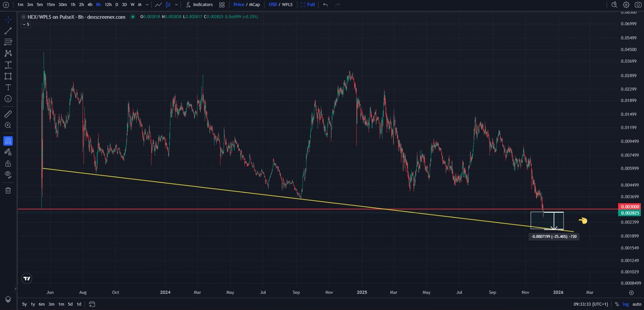644x310 pixels.
Task: Select the crosshair cursor tool
Action: tap(8, 19)
